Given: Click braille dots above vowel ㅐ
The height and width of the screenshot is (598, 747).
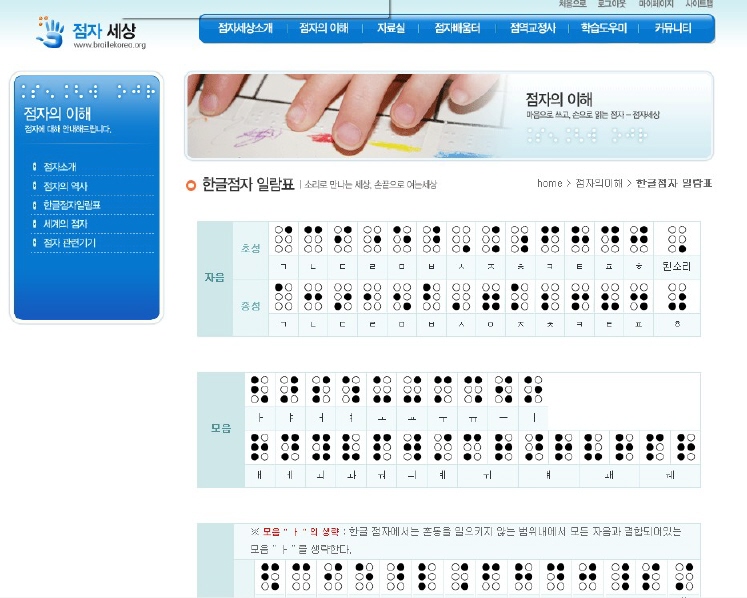Looking at the screenshot, I should (x=260, y=447).
